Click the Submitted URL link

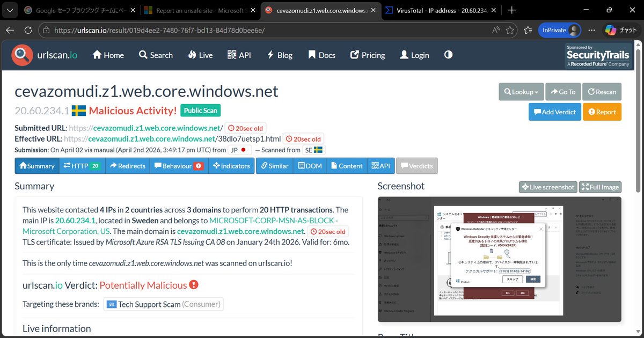pyautogui.click(x=146, y=128)
